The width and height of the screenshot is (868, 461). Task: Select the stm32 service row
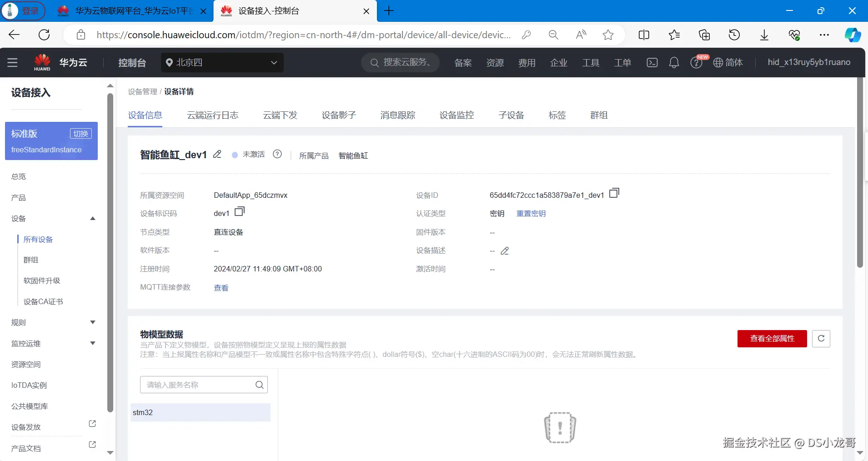201,412
